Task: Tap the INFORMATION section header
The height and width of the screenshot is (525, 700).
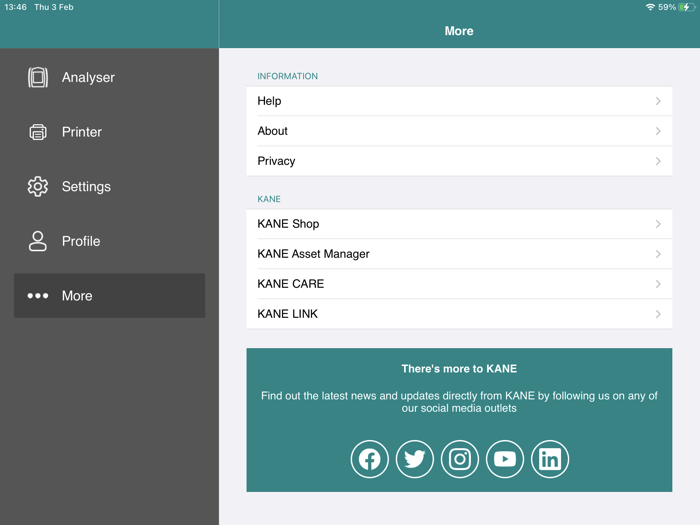Action: 288,76
